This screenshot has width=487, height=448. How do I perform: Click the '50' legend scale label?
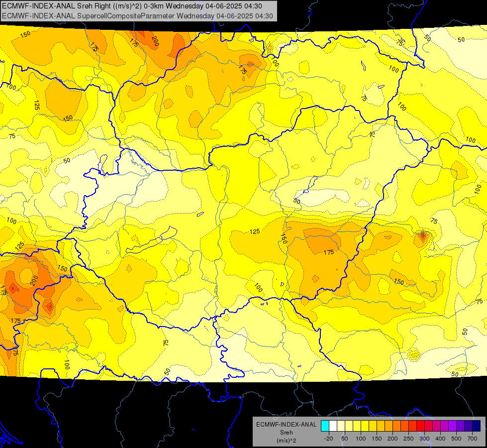click(345, 439)
